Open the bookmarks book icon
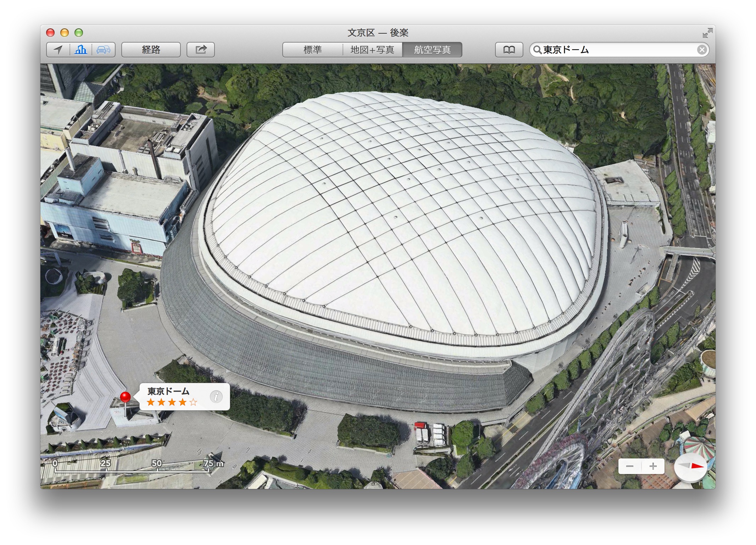This screenshot has height=545, width=756. pyautogui.click(x=509, y=50)
